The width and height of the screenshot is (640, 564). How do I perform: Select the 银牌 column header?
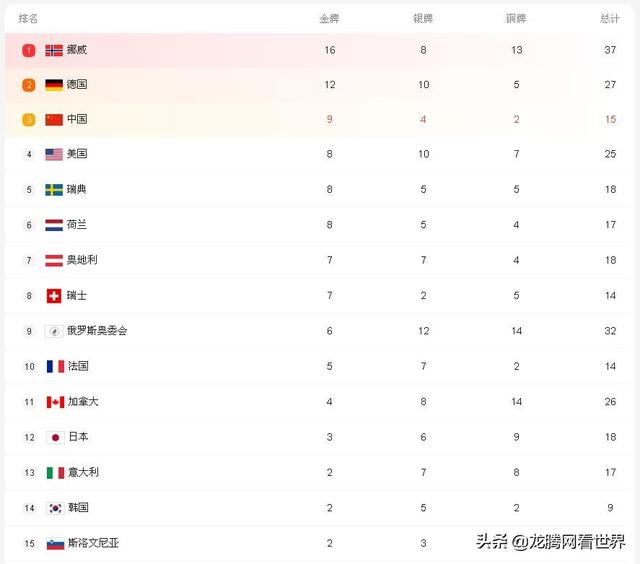click(x=423, y=18)
